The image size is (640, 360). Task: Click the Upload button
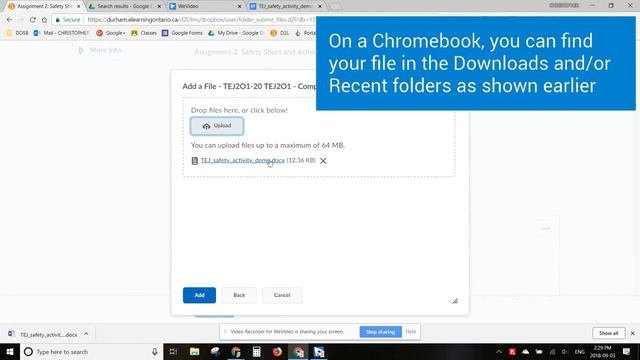tap(217, 126)
